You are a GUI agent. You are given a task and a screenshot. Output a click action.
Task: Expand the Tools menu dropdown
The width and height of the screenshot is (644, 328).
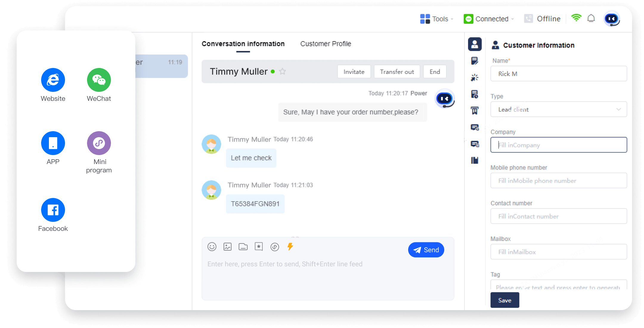click(436, 18)
